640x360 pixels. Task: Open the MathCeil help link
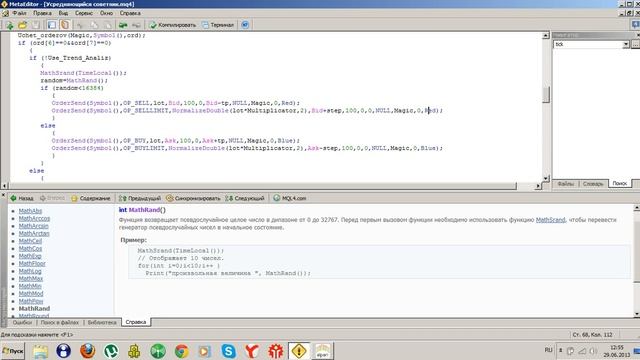pyautogui.click(x=30, y=241)
